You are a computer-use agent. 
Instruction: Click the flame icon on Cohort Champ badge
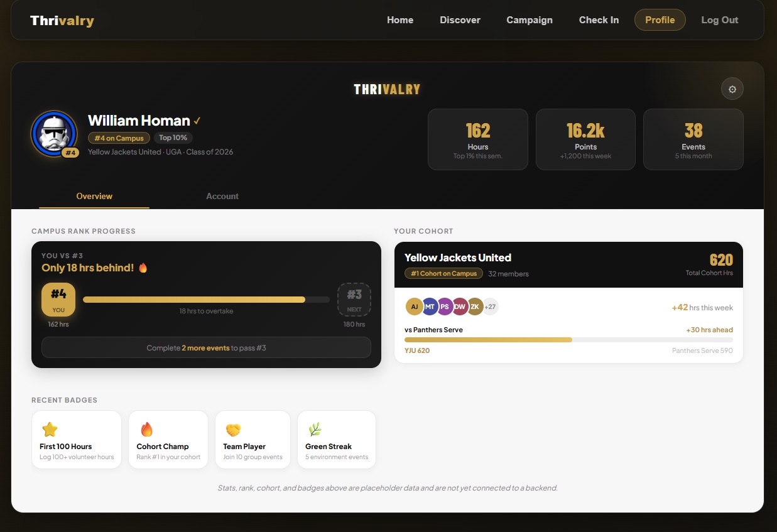pos(146,430)
